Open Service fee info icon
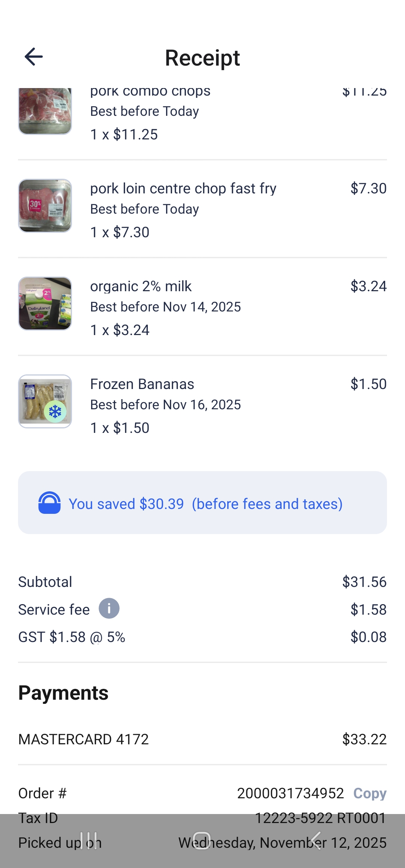Viewport: 405px width, 868px height. [109, 608]
